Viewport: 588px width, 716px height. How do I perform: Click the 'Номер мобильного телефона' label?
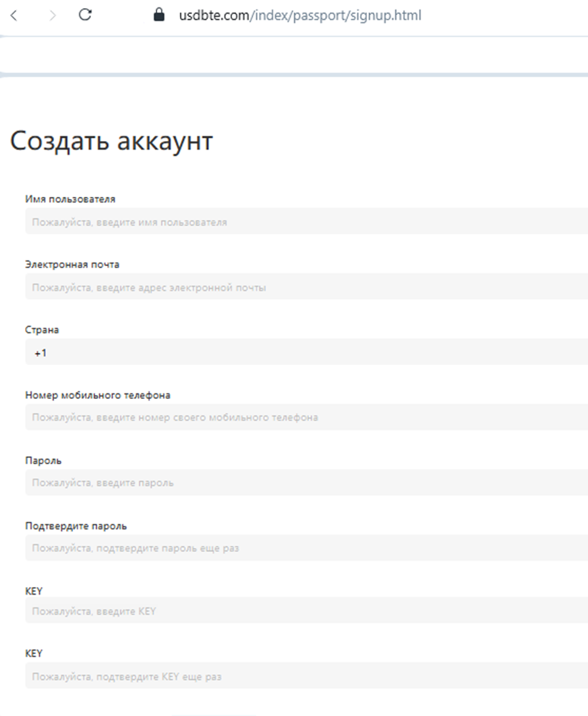click(x=98, y=395)
